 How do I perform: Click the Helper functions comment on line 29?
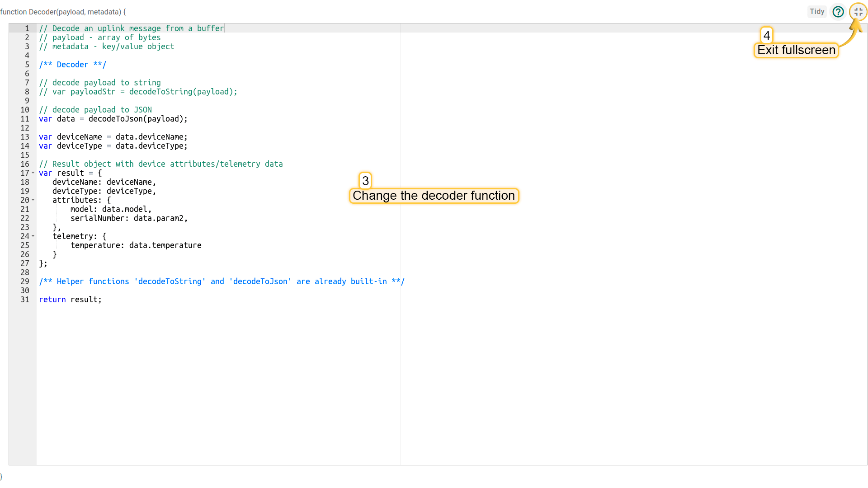[222, 282]
